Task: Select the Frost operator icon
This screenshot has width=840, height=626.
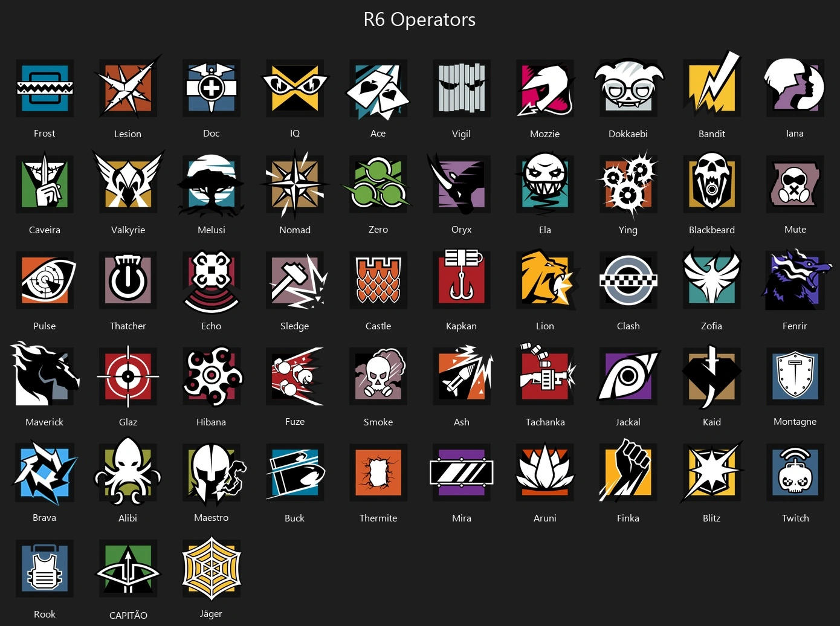Action: point(45,88)
